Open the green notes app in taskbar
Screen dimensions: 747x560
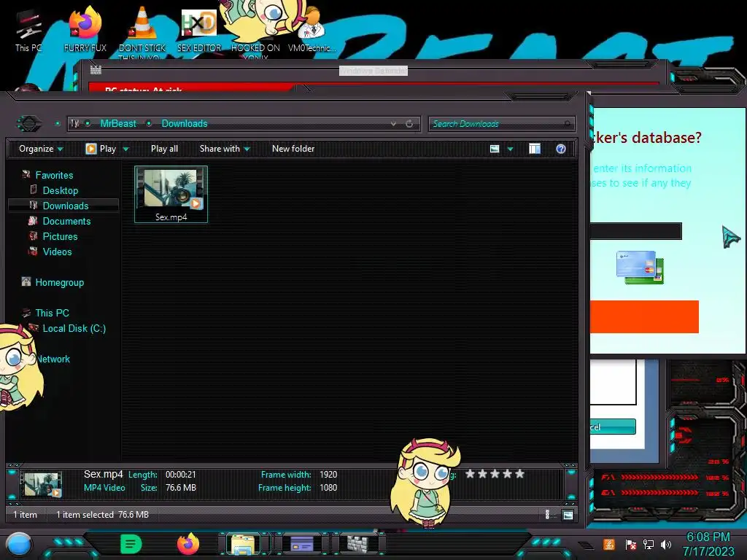131,544
